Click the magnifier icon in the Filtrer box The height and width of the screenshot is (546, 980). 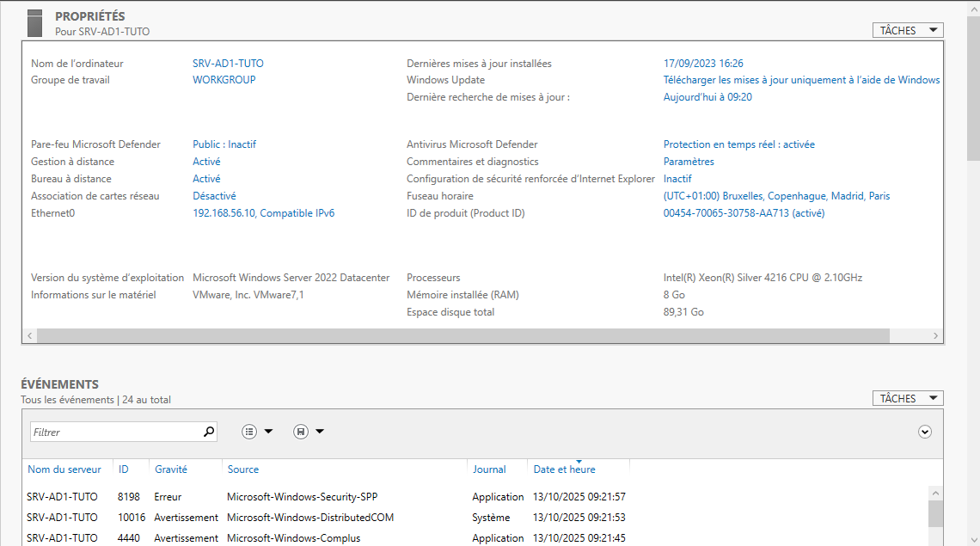click(x=208, y=432)
